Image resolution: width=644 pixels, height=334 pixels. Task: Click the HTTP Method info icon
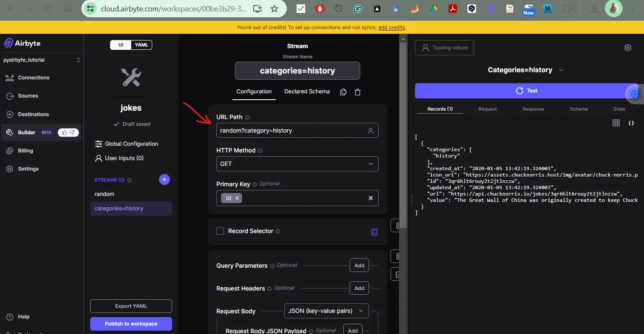tap(260, 151)
